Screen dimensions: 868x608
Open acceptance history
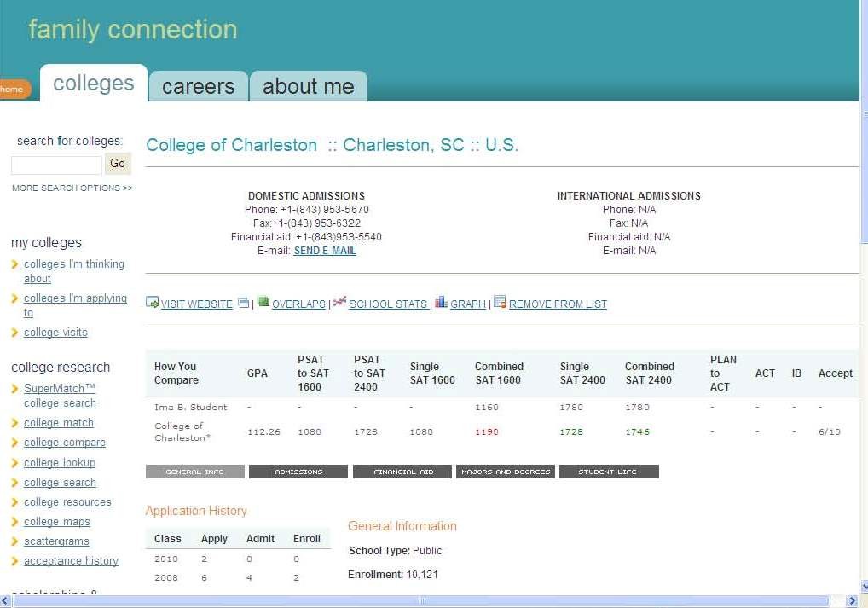point(72,561)
